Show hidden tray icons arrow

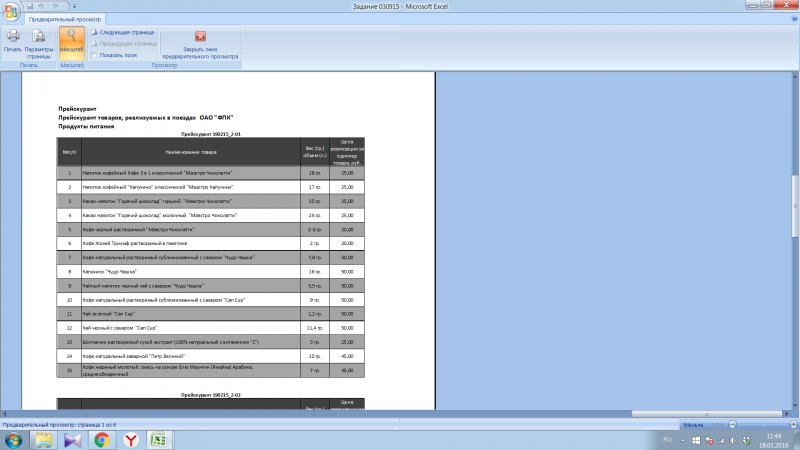[x=683, y=440]
